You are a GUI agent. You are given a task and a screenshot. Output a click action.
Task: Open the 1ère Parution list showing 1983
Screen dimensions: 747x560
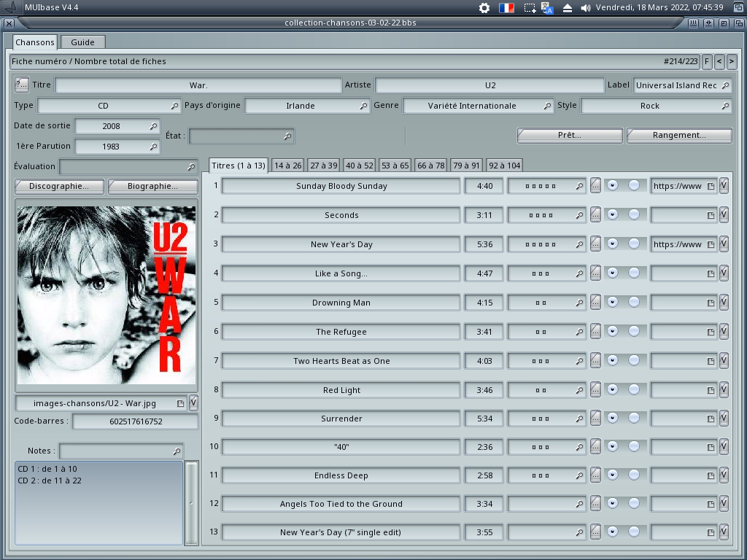click(117, 147)
